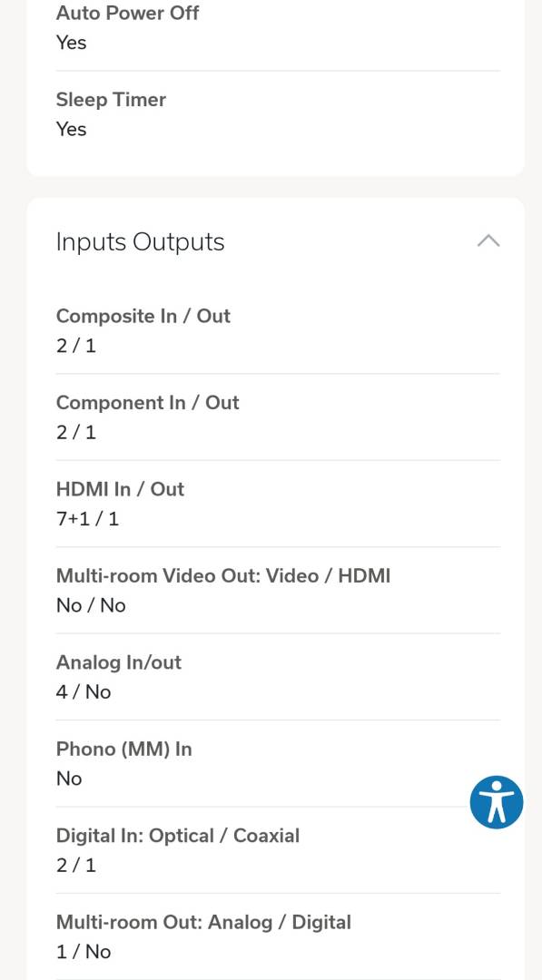Click the Component In / Out spec label
The image size is (542, 980).
click(148, 403)
